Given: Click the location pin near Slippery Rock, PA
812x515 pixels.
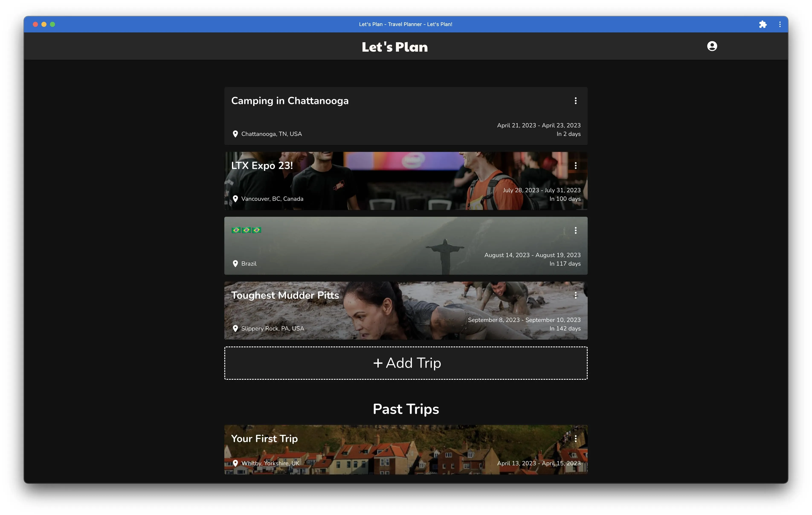Looking at the screenshot, I should click(x=235, y=328).
